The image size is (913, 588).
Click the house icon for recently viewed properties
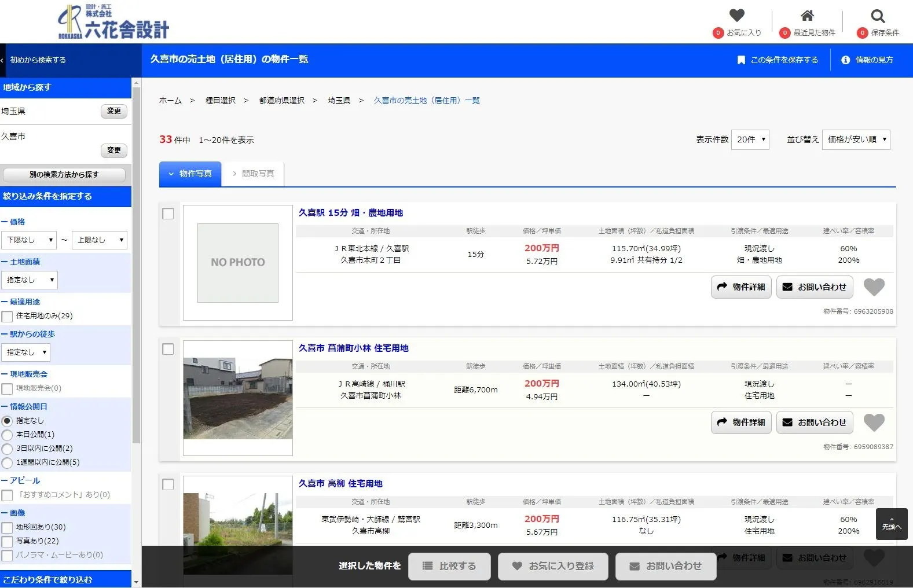[807, 16]
